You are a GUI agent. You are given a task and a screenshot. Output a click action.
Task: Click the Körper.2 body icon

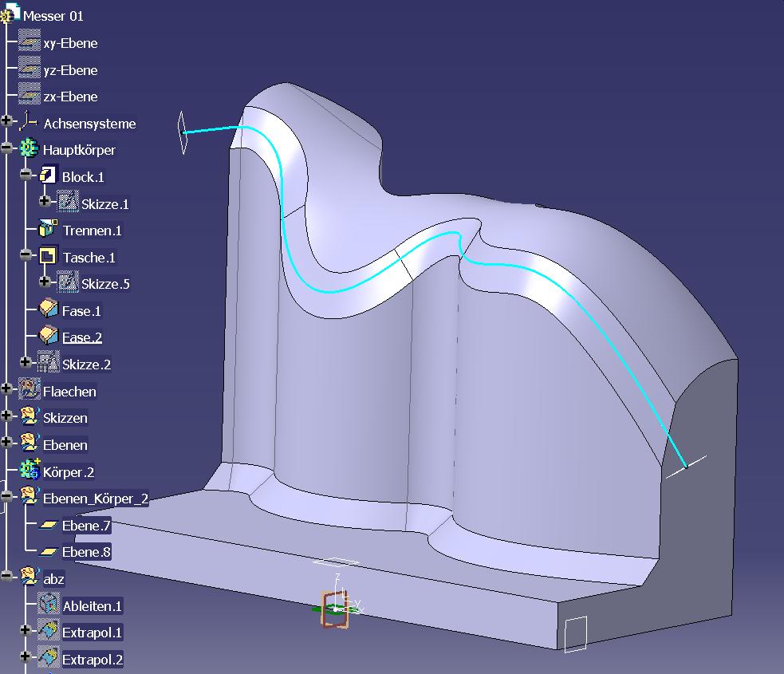29,470
